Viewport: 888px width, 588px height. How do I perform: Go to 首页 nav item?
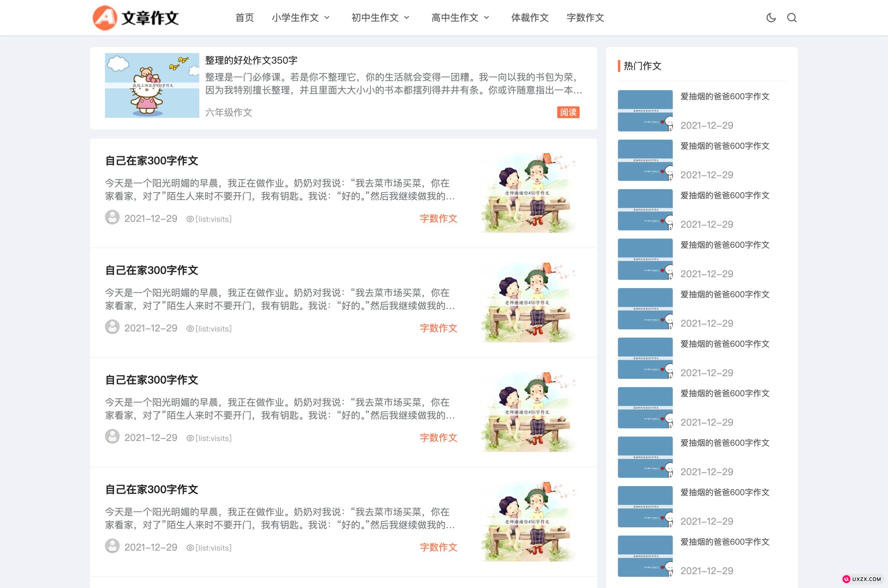244,18
